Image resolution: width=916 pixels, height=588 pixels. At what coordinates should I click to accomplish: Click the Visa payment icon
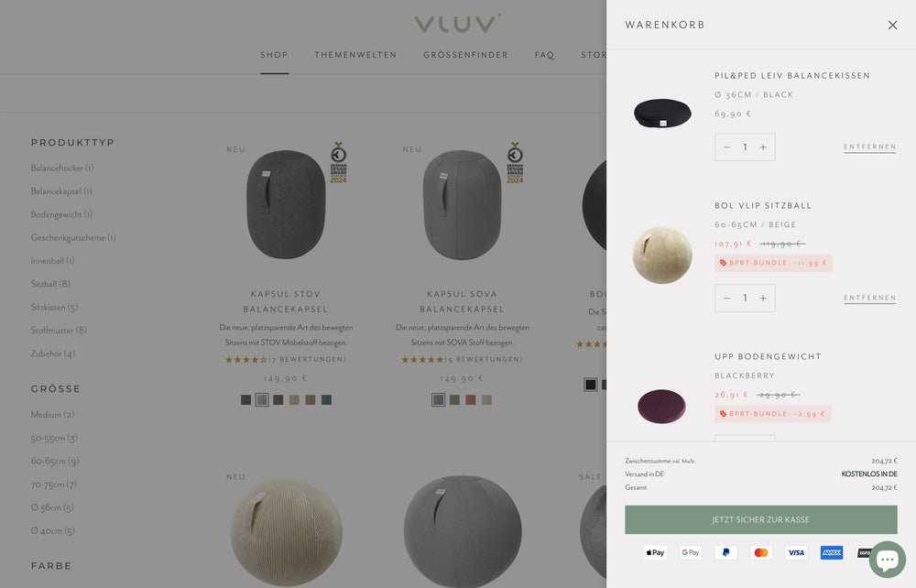[796, 552]
